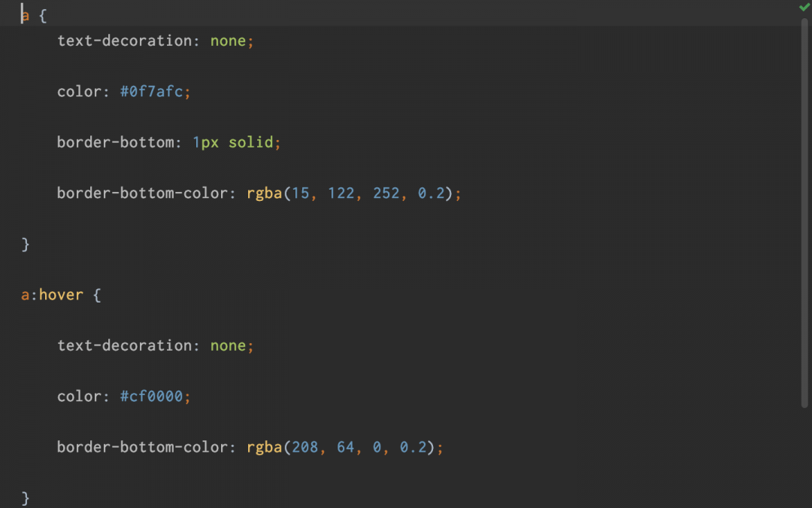Click text-decoration in the first rule

click(124, 41)
